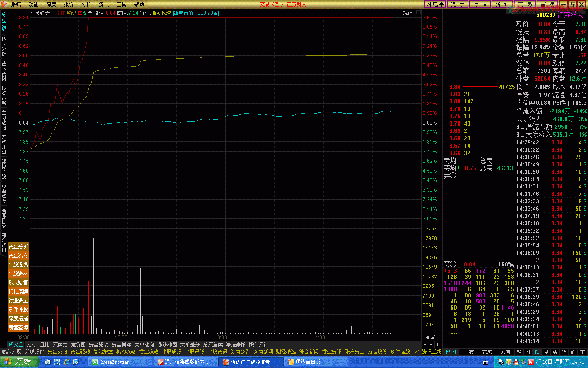Open 券商公告 in the bottom bar
Image resolution: width=588 pixels, height=368 pixels.
pyautogui.click(x=240, y=352)
